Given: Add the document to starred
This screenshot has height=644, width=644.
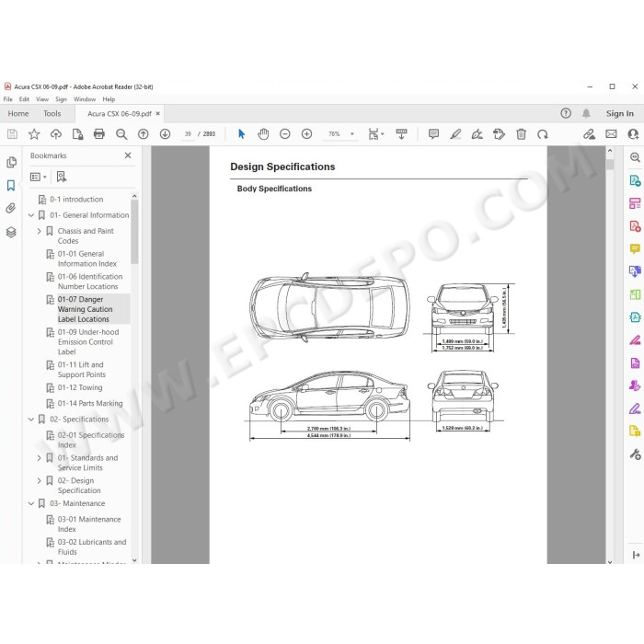Looking at the screenshot, I should click(x=34, y=134).
